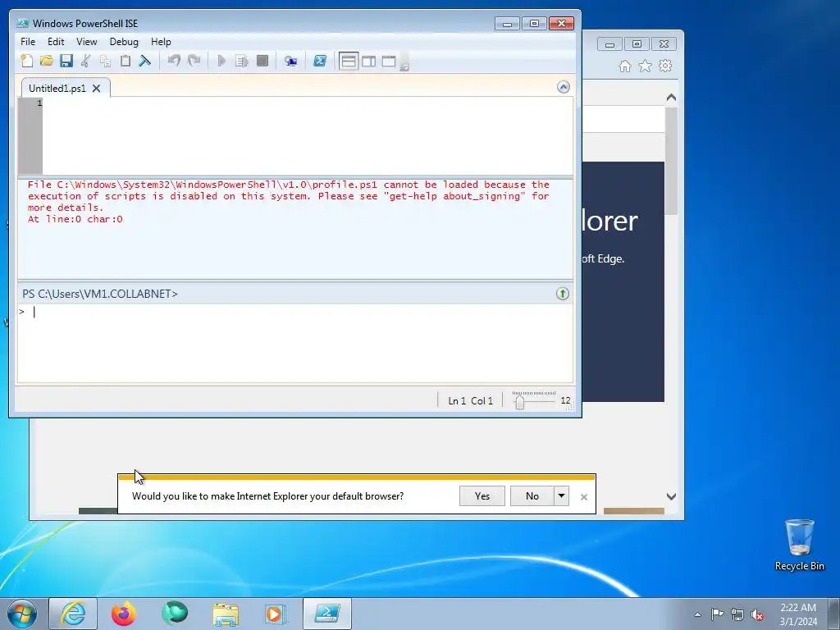Dismiss the default browser notification bar
This screenshot has width=840, height=630.
(584, 497)
